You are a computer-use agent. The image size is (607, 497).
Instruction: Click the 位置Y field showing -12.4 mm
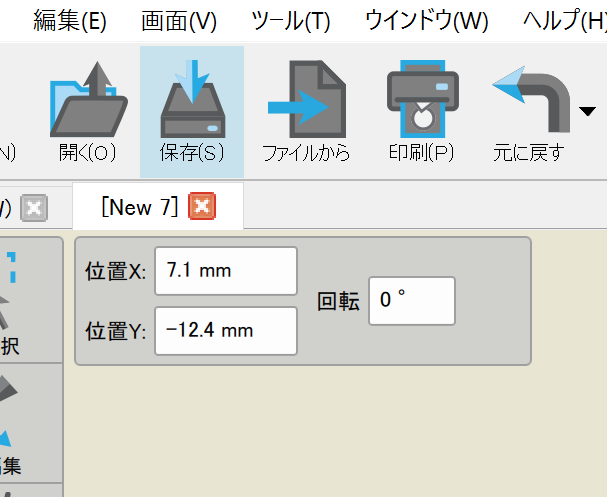pos(226,330)
